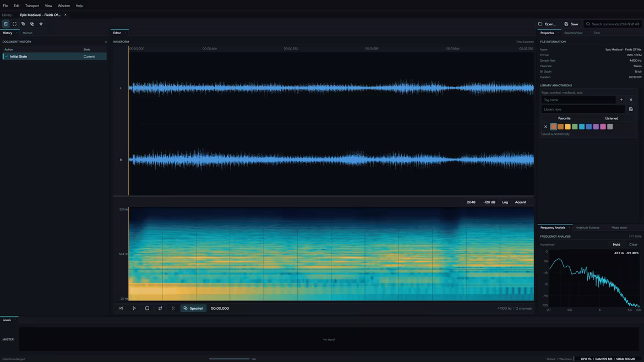This screenshot has width=644, height=362.
Task: Expand the History tab arrow
Action: (x=16, y=33)
